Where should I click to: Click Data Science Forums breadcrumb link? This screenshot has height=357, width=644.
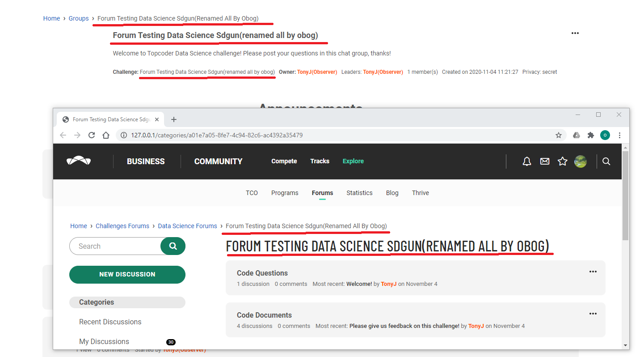(x=187, y=226)
